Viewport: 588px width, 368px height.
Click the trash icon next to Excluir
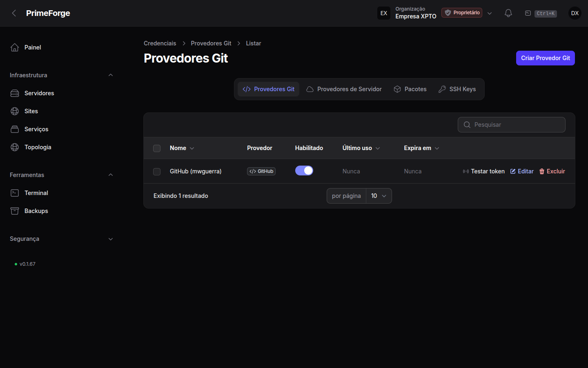[x=542, y=171]
